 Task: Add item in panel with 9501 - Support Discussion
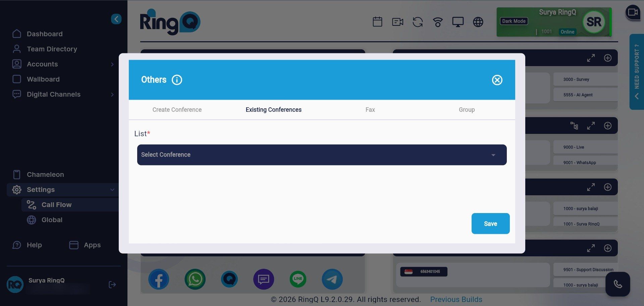(x=608, y=248)
